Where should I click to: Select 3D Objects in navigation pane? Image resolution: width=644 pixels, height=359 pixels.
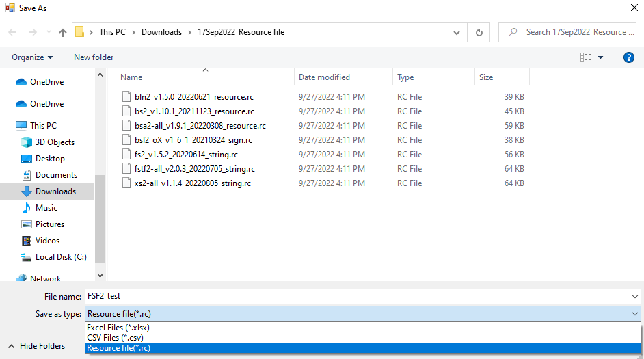[55, 142]
